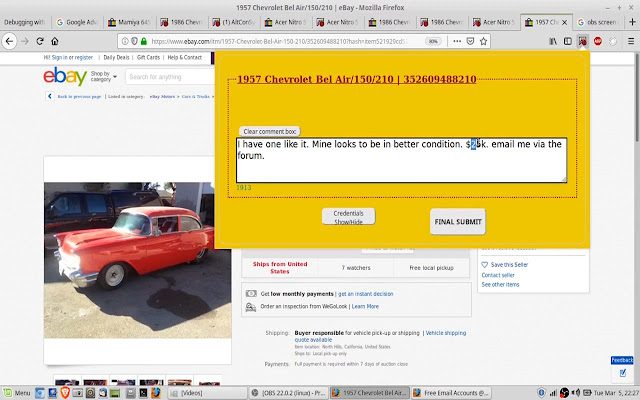
Task: Click Clear comment box button
Action: pyautogui.click(x=269, y=131)
